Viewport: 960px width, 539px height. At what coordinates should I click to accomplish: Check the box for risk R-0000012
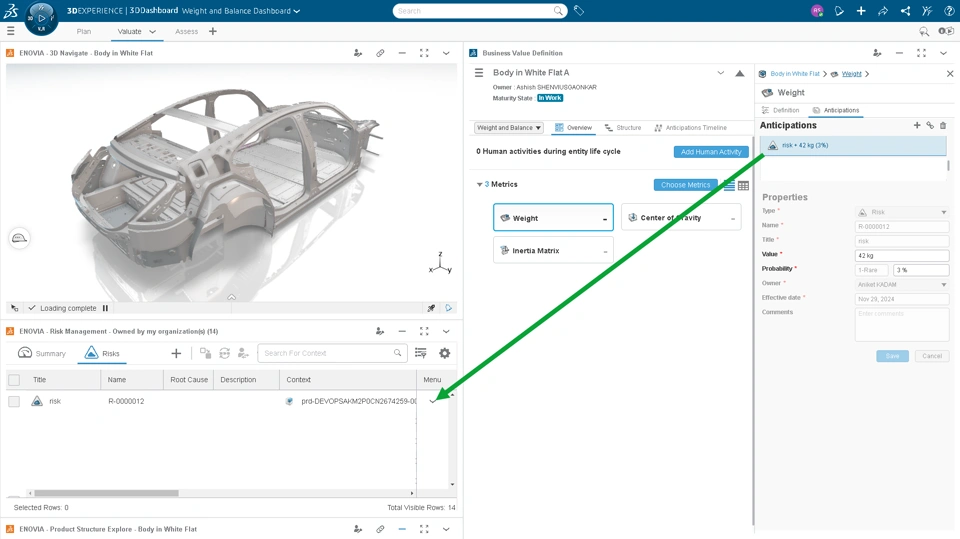[x=14, y=401]
